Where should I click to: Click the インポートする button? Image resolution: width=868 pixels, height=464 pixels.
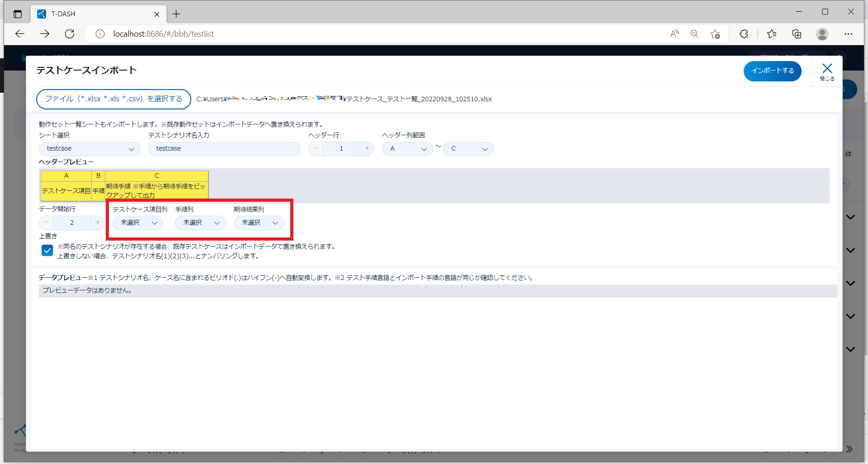(x=772, y=71)
